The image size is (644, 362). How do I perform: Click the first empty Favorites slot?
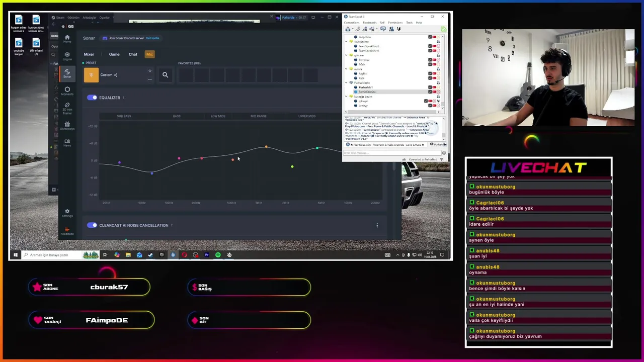click(x=186, y=75)
